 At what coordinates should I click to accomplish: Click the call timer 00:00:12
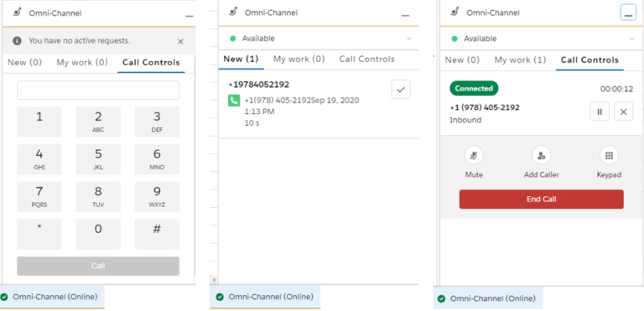click(x=616, y=89)
